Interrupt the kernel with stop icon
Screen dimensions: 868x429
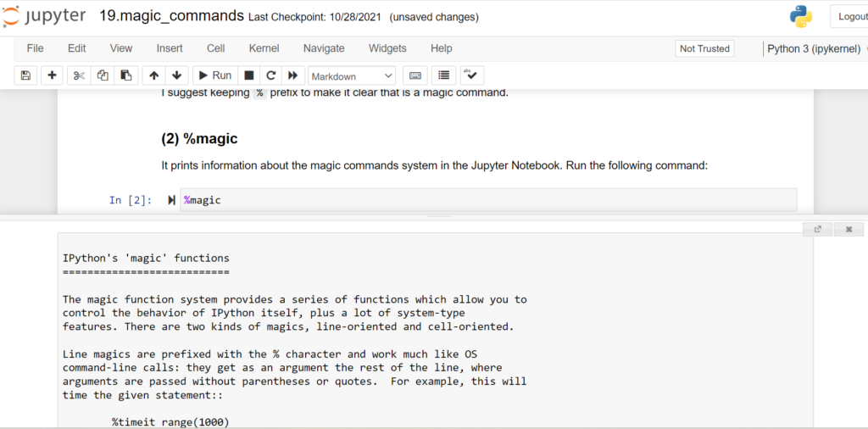(x=249, y=75)
